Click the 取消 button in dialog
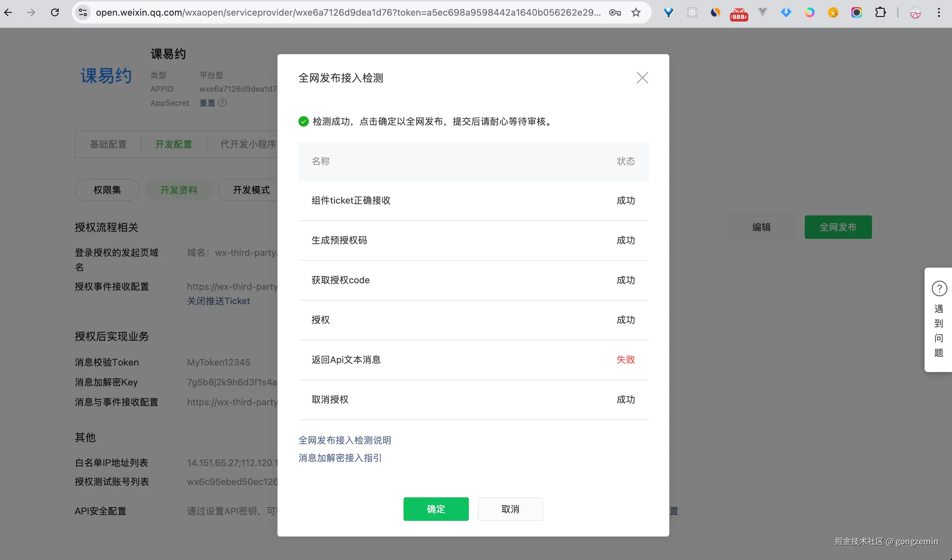This screenshot has height=560, width=952. tap(510, 509)
